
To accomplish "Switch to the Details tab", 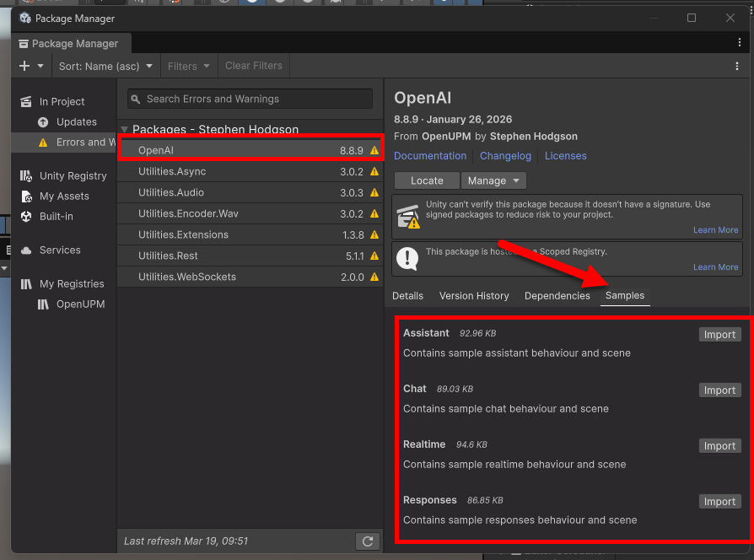I will pyautogui.click(x=407, y=296).
